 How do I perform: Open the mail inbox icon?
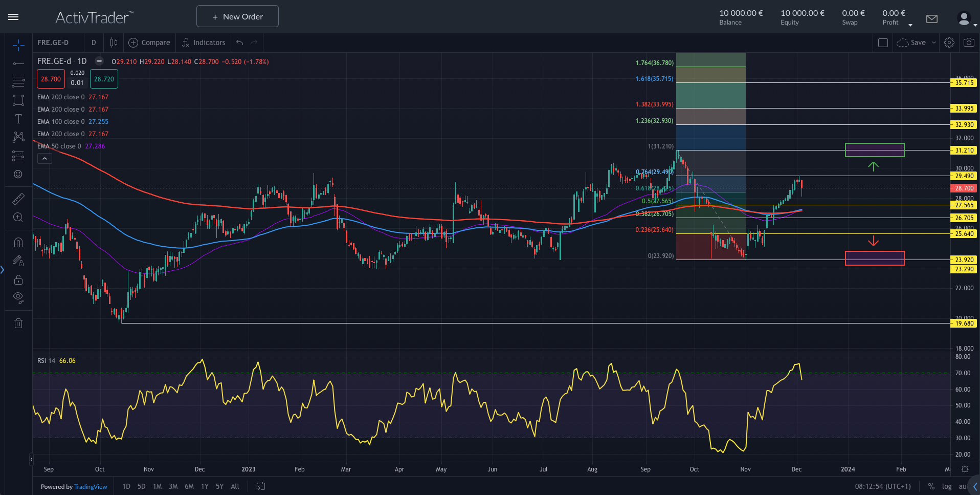tap(932, 19)
